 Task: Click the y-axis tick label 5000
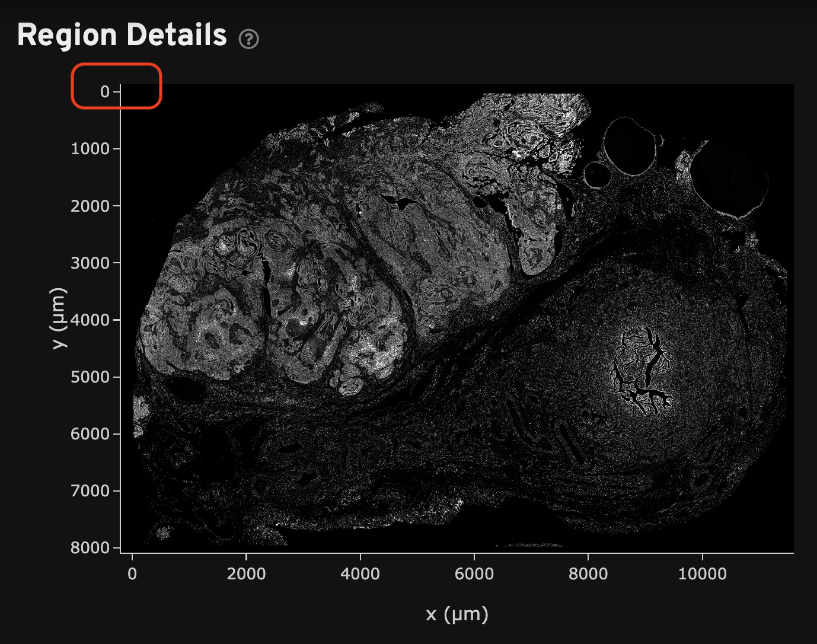tap(91, 377)
